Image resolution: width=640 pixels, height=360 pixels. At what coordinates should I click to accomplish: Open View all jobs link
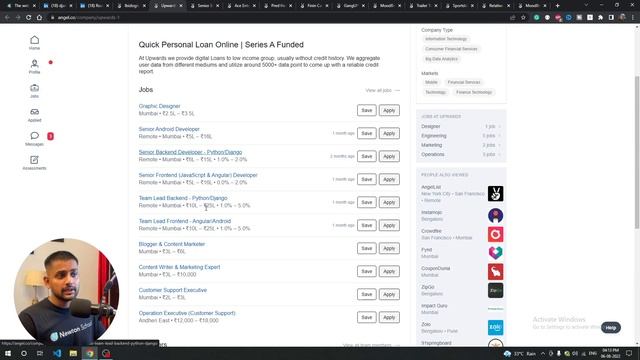[382, 90]
